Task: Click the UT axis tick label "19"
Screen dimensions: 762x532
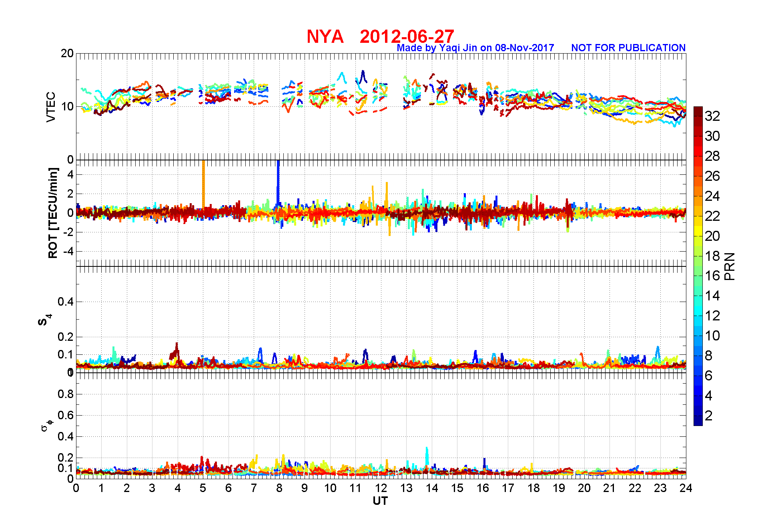Action: coord(559,488)
